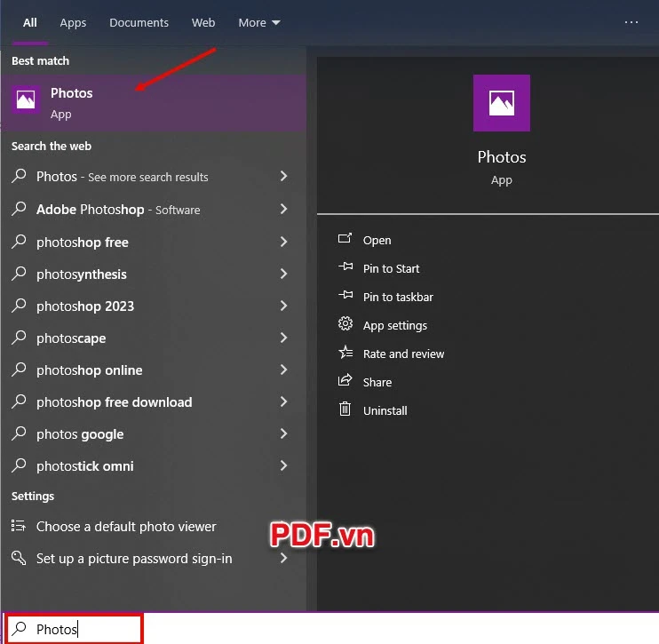
Task: Click list icon beside 'Choose a default photo viewer'
Action: click(x=18, y=526)
